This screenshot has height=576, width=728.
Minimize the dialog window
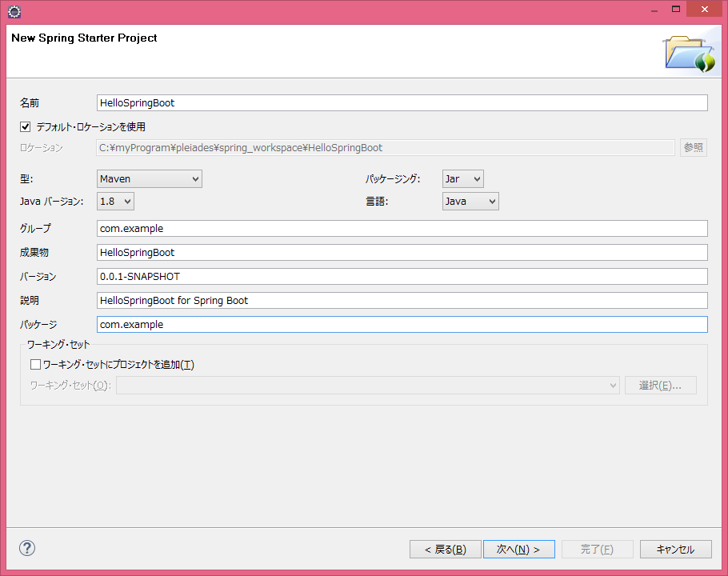click(x=654, y=9)
